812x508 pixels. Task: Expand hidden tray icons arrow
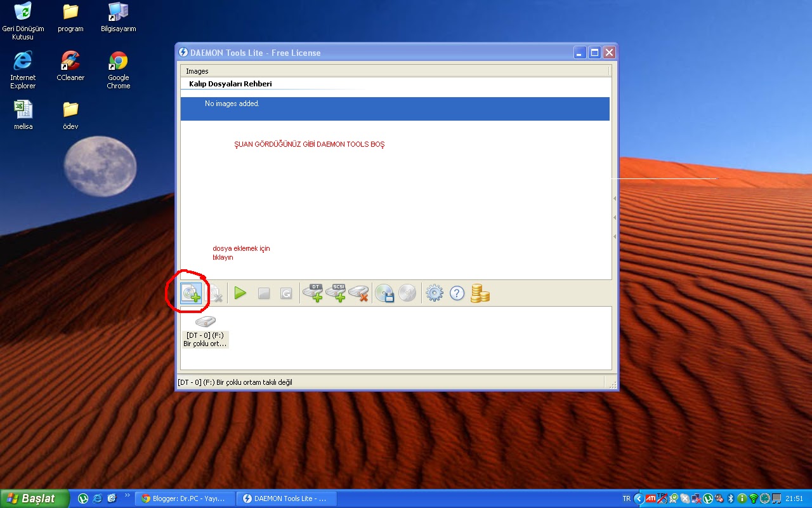[639, 498]
